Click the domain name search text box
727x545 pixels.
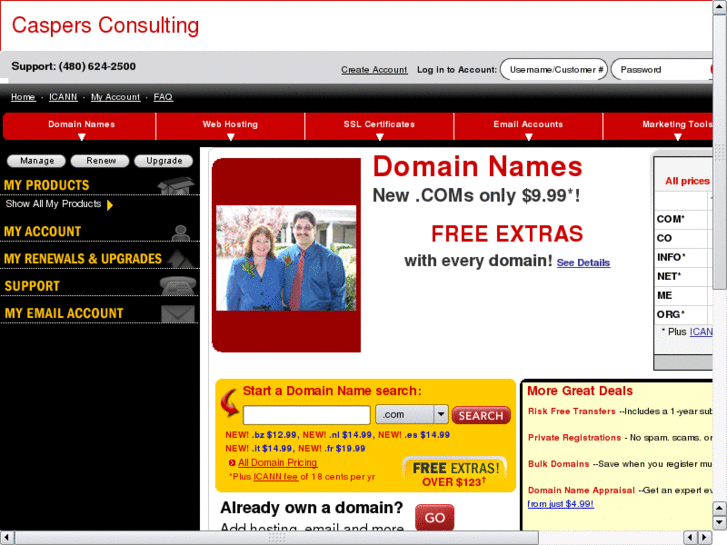click(306, 415)
